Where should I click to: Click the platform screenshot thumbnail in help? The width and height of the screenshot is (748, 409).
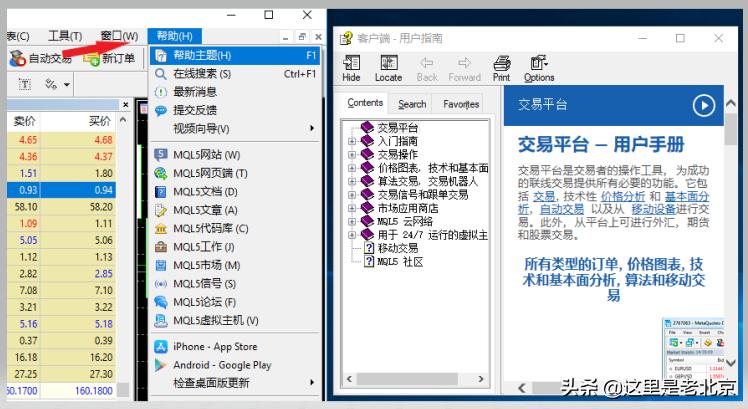tap(693, 349)
